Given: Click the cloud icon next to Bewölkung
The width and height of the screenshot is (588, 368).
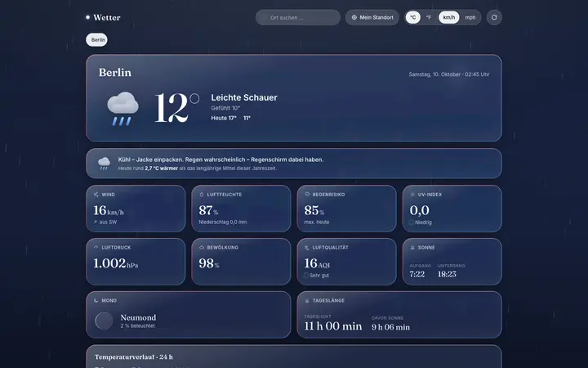Looking at the screenshot, I should [x=202, y=248].
